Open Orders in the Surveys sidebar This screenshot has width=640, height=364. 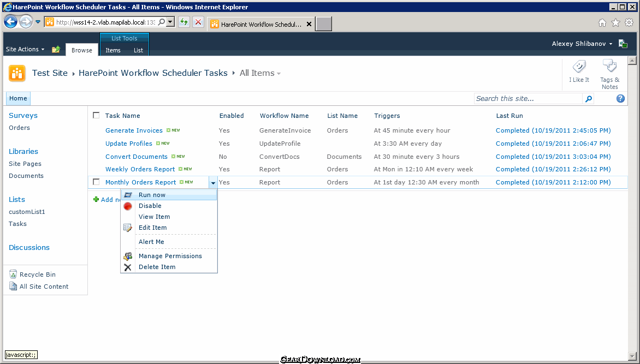tap(19, 128)
